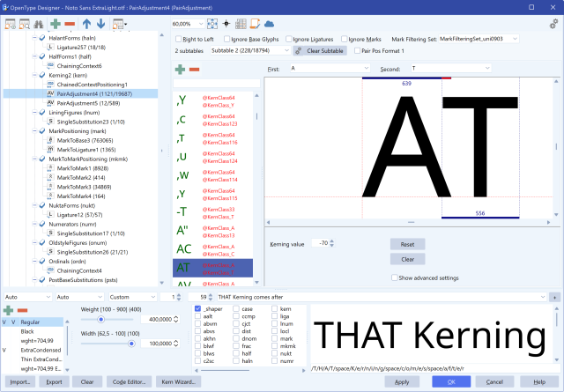This screenshot has height=392, width=564.
Task: Remove kerning pair with red minus
Action: (194, 70)
